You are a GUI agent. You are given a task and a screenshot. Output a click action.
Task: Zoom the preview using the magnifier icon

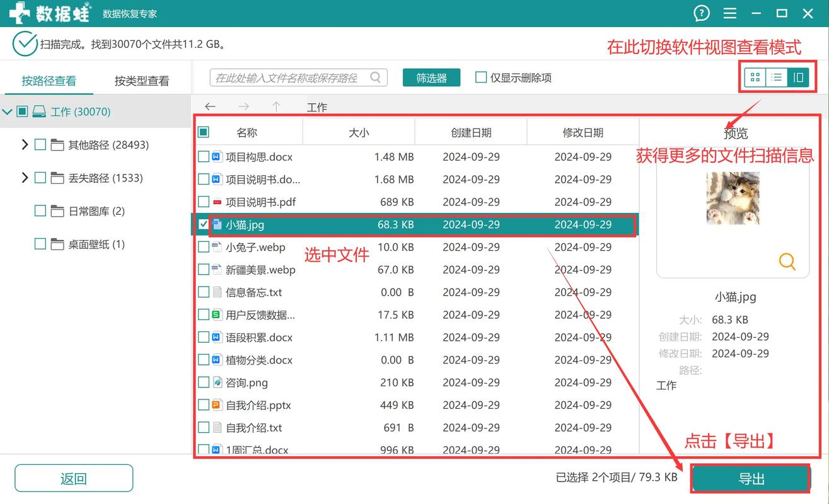[787, 261]
